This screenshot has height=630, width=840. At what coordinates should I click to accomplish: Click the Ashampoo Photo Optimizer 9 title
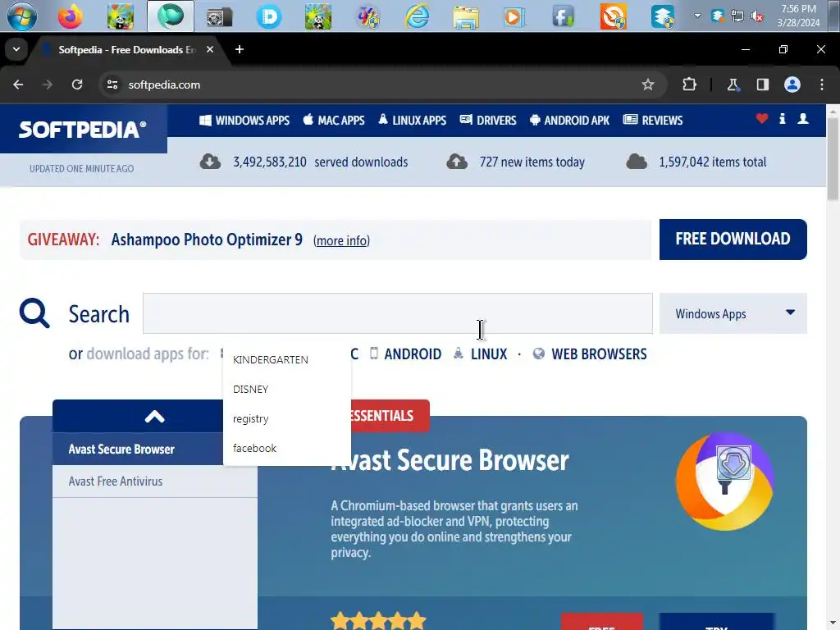(x=207, y=240)
